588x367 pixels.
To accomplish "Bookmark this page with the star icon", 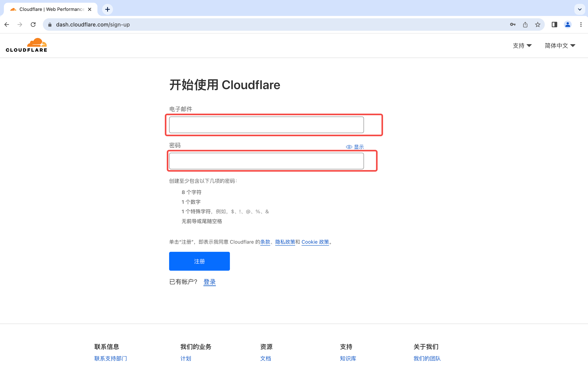I will 538,25.
